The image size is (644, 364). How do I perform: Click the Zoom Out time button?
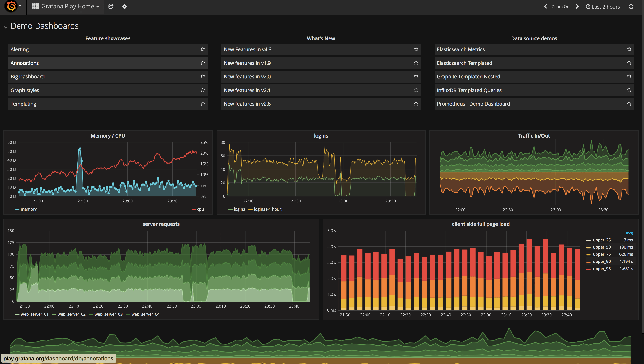click(561, 7)
